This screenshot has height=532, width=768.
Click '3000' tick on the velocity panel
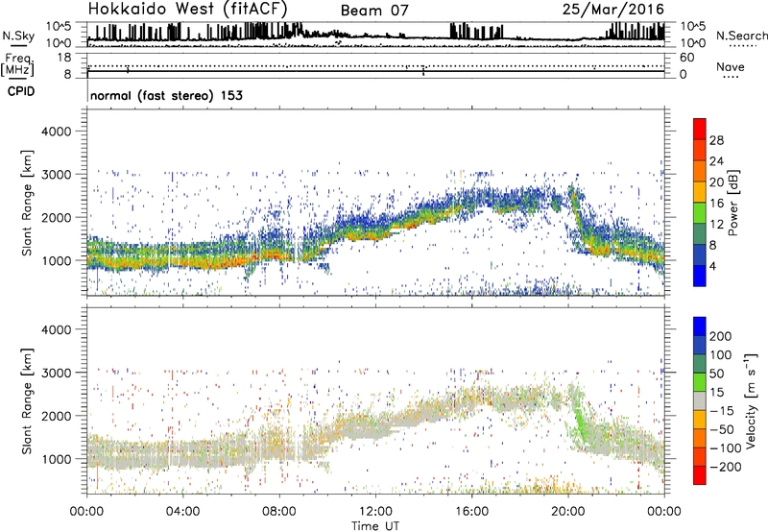(x=57, y=373)
